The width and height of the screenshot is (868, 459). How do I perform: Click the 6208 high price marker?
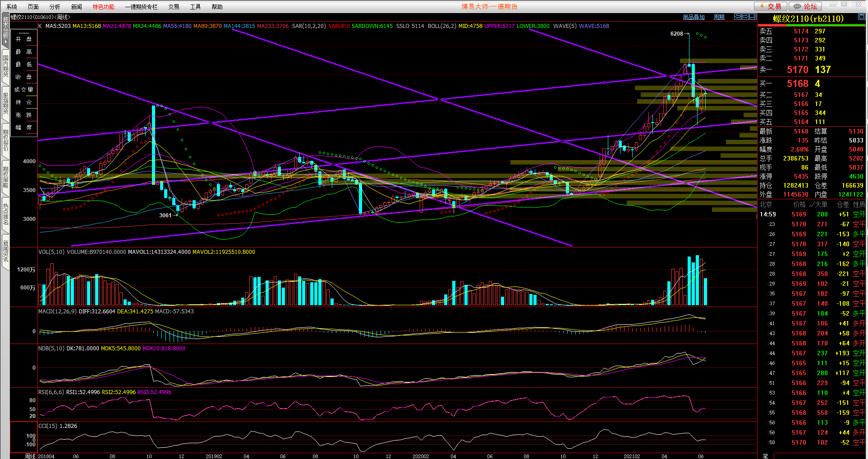point(676,34)
